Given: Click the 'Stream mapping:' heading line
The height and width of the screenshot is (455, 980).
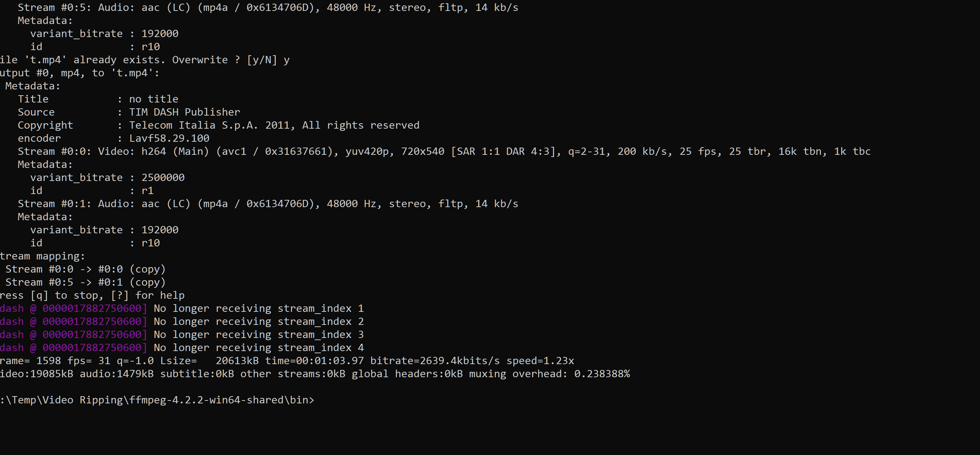Looking at the screenshot, I should pyautogui.click(x=42, y=256).
